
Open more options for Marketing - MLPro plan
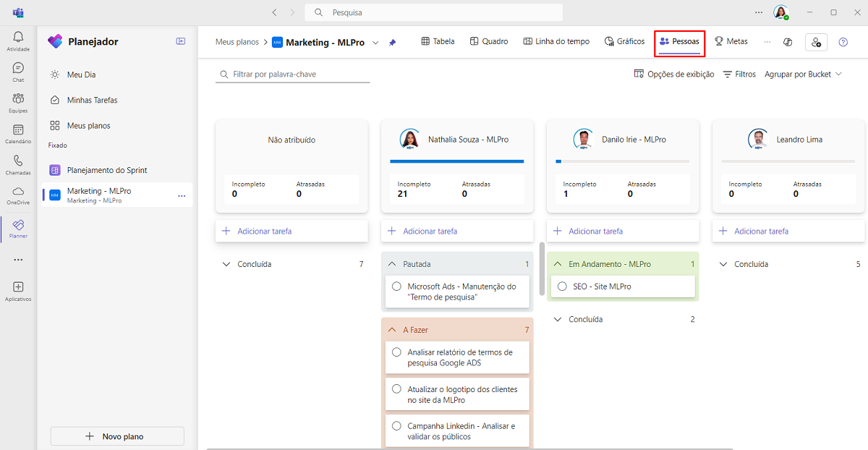(182, 195)
